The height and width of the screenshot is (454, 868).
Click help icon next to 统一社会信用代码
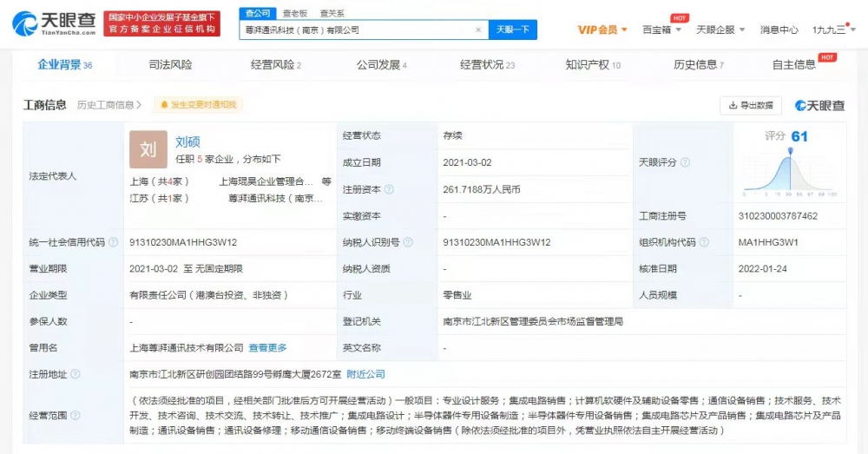(x=113, y=242)
